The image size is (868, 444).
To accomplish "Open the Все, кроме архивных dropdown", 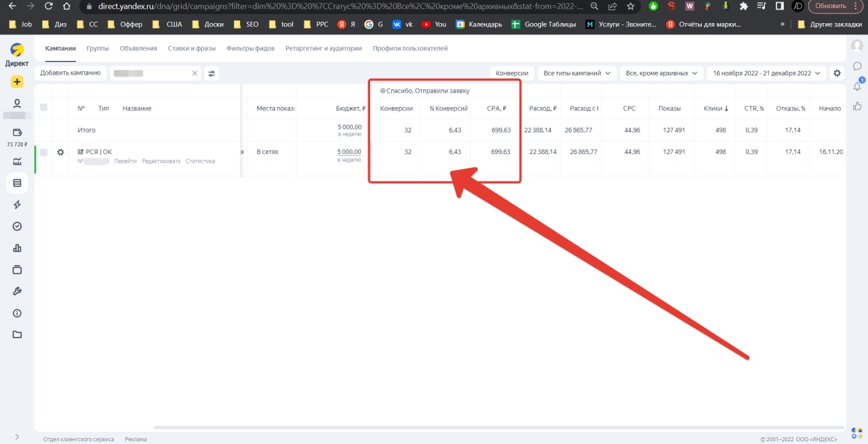I will [x=661, y=73].
